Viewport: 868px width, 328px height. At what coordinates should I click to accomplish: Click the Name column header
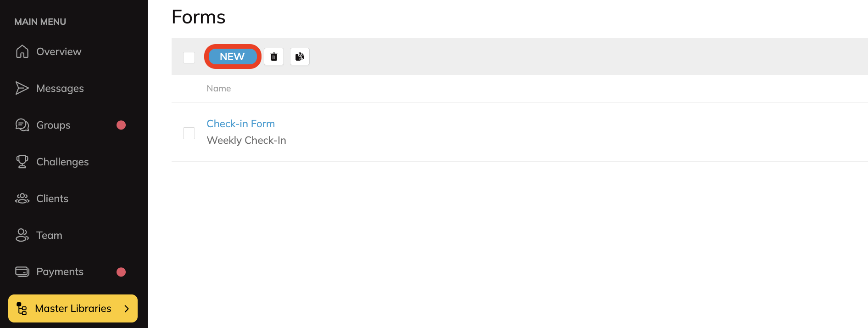[x=218, y=88]
